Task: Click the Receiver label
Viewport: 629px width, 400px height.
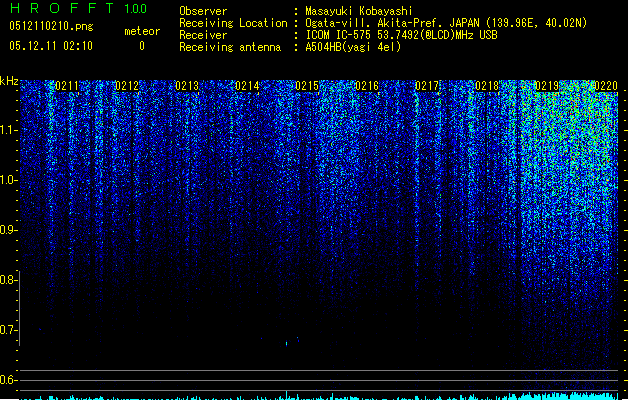Action: (x=203, y=35)
